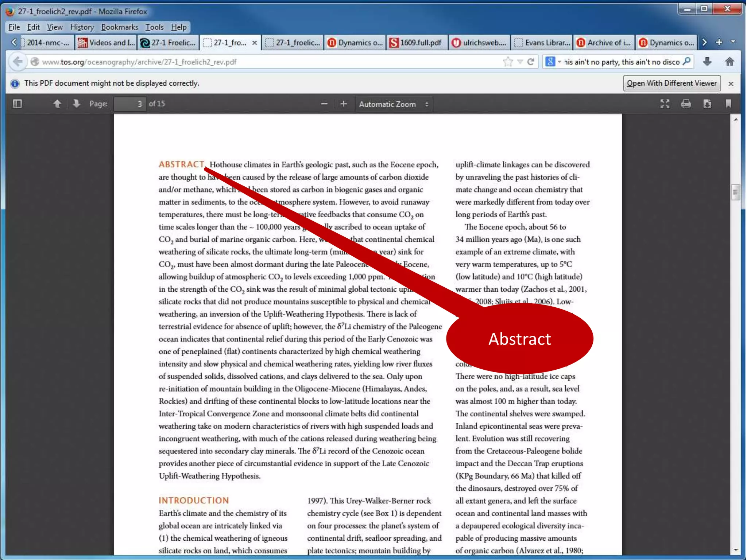Switch to presentation fullscreen mode

[665, 104]
